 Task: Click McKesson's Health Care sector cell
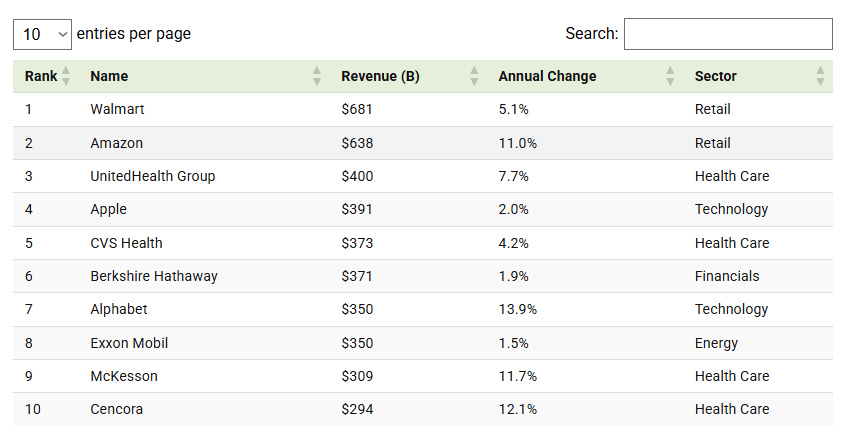click(732, 376)
